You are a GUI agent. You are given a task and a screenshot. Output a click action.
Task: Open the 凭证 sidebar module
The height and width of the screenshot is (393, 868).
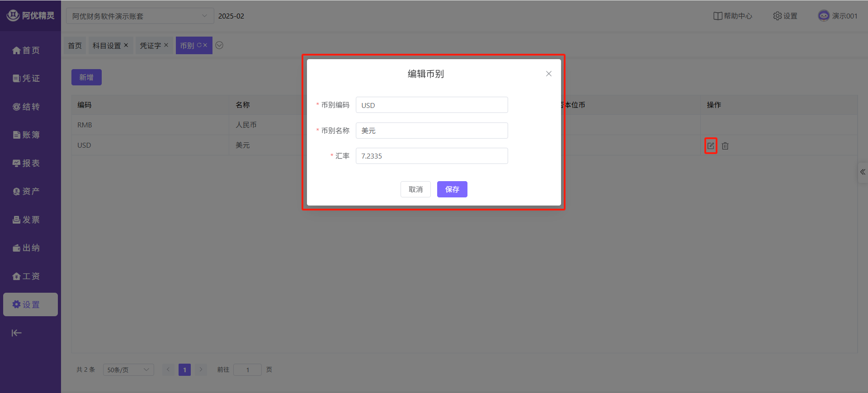click(x=26, y=79)
